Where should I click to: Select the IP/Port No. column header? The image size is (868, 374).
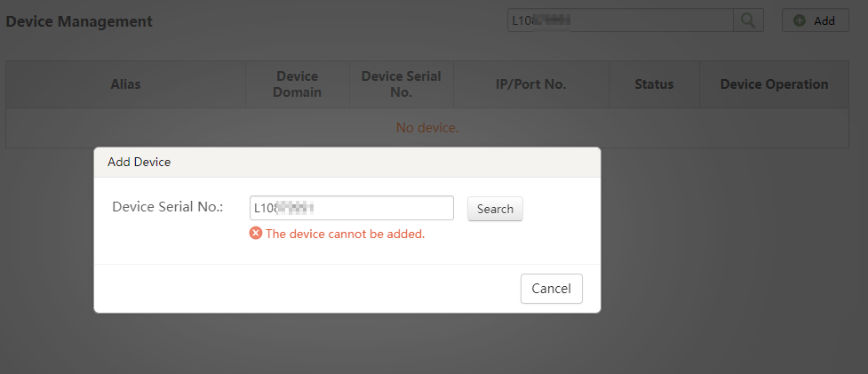pos(530,84)
